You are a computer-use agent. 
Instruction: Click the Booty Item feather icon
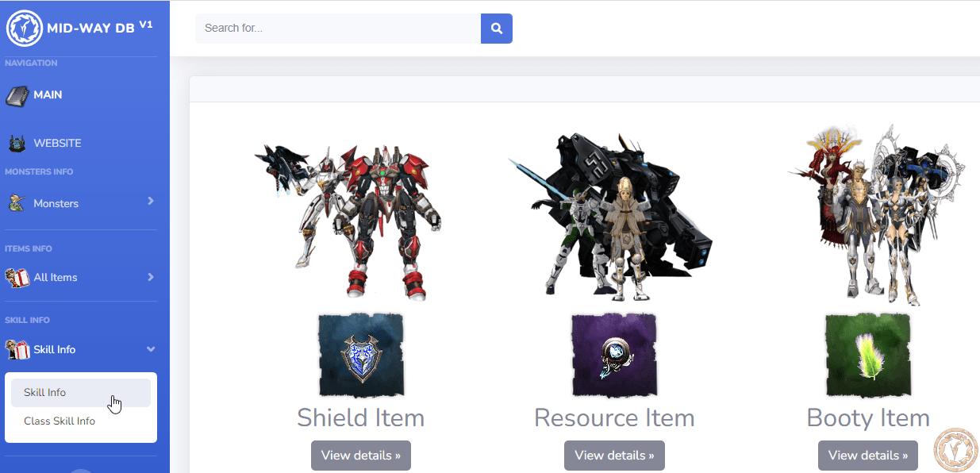coord(868,355)
